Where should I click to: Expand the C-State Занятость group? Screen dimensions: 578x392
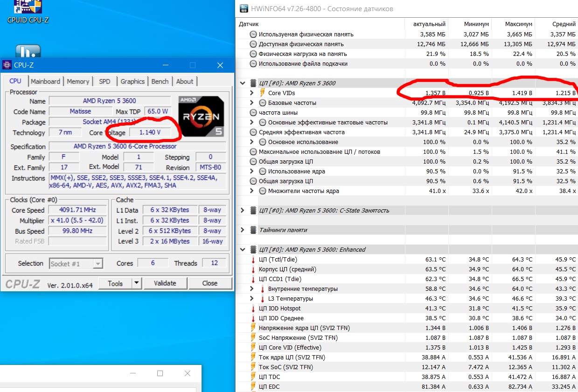point(242,210)
